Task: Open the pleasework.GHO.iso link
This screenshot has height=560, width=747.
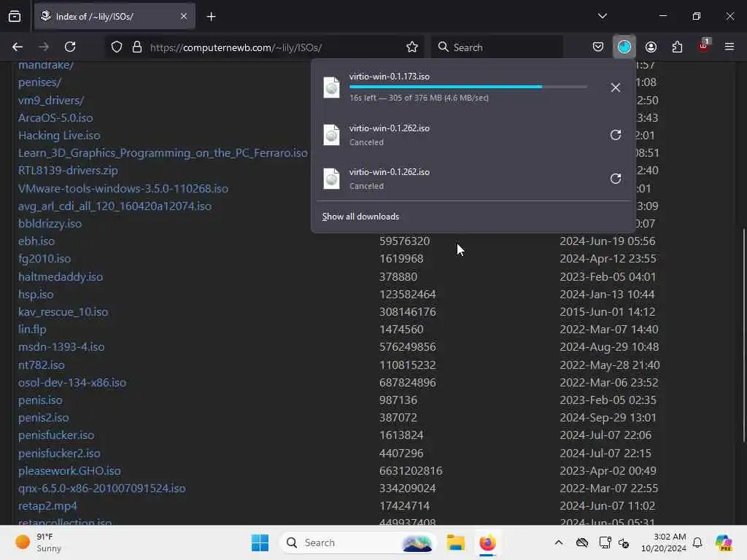Action: pos(69,471)
